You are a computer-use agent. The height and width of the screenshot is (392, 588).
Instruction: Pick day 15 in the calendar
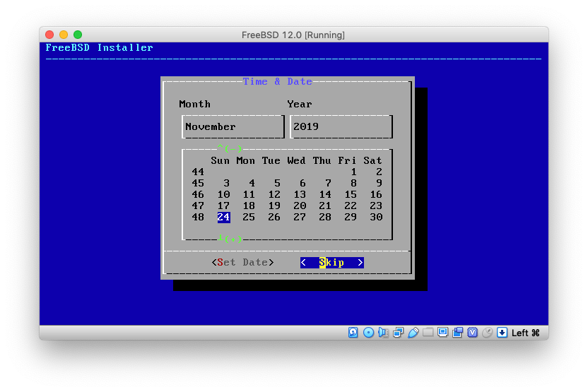[351, 194]
